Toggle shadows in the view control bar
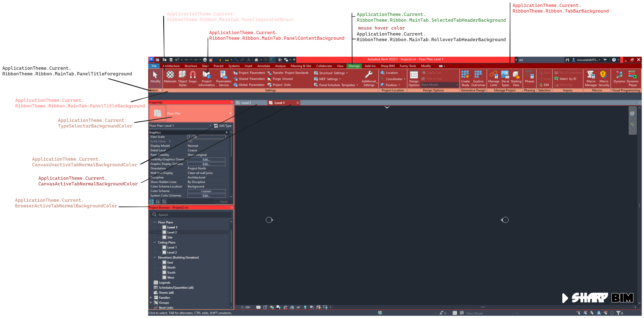The image size is (644, 318). (x=278, y=307)
